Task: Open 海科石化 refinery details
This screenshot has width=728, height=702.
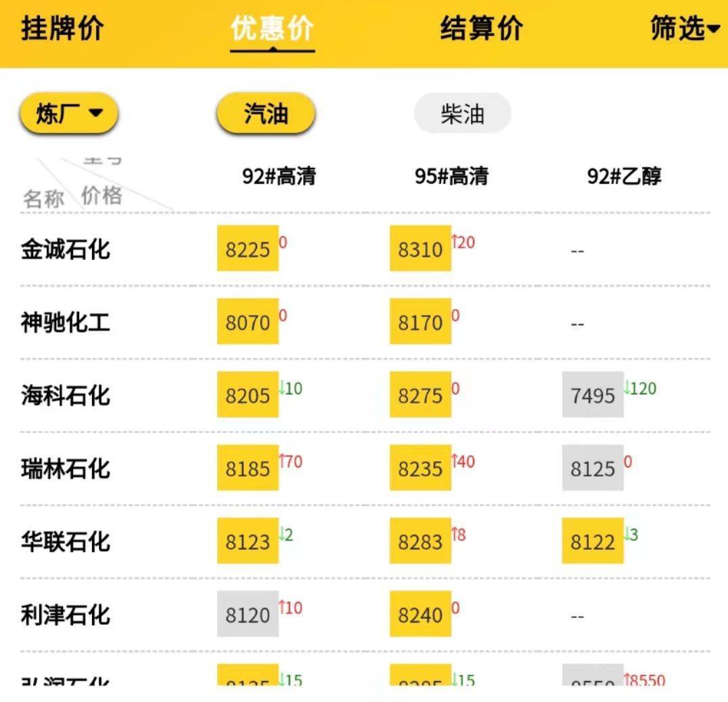Action: pyautogui.click(x=66, y=395)
